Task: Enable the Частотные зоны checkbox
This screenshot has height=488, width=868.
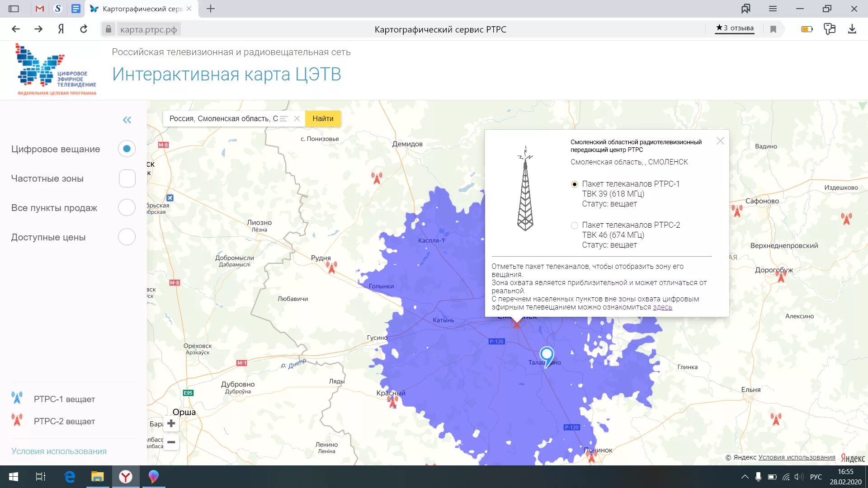Action: [x=127, y=178]
